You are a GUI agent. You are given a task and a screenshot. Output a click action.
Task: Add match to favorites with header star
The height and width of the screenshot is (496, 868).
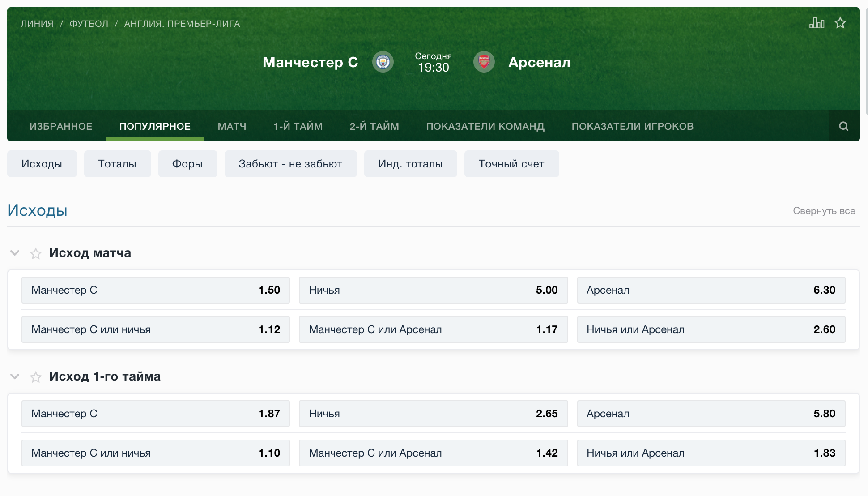tap(840, 23)
